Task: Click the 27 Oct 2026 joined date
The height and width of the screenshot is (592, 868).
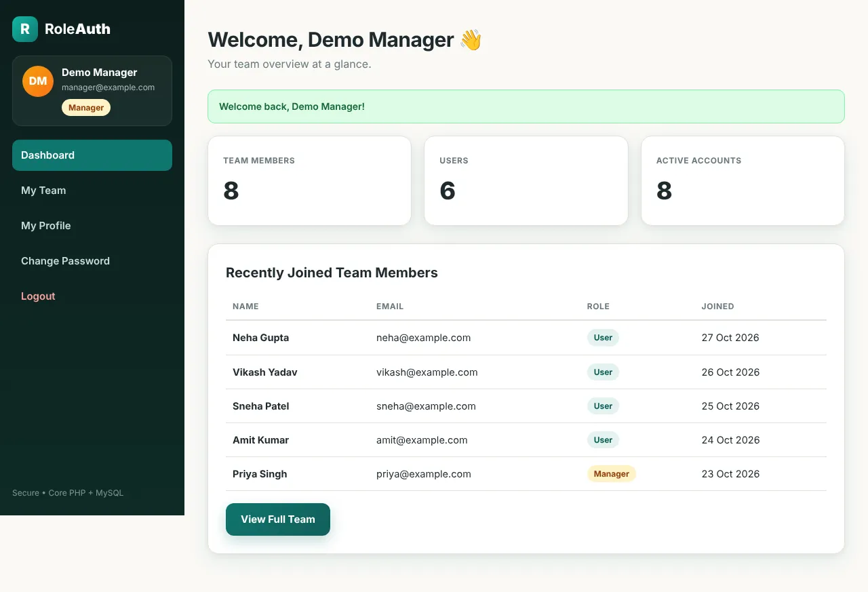Action: coord(730,338)
